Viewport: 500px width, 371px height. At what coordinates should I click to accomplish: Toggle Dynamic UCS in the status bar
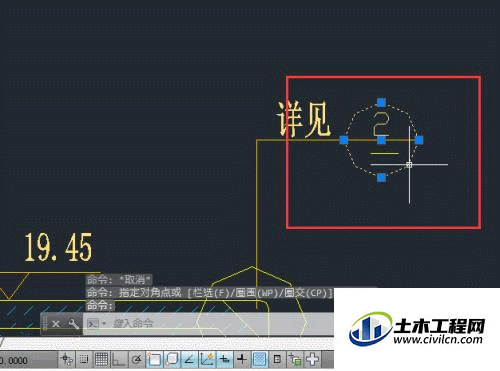click(207, 359)
